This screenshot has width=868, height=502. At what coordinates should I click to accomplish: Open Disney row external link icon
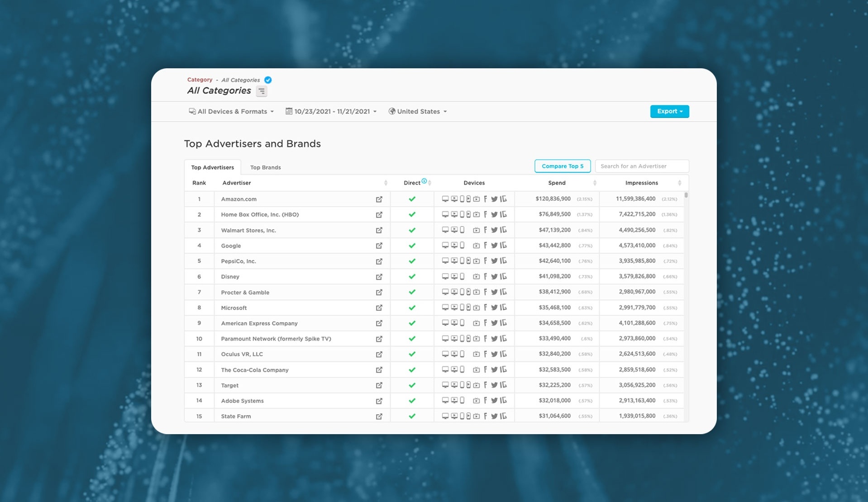click(379, 277)
